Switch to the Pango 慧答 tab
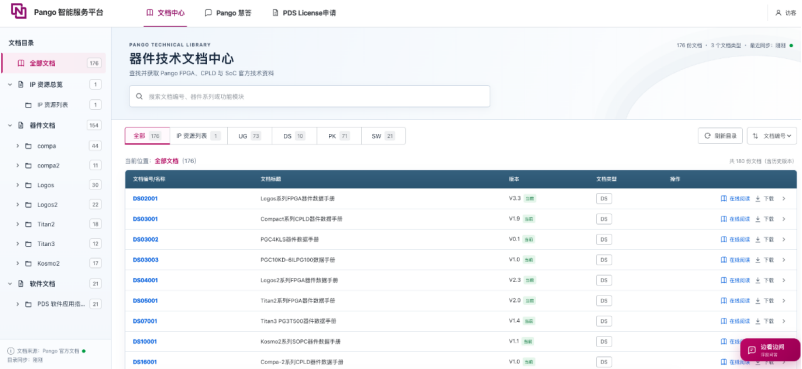This screenshot has height=369, width=802. tap(228, 13)
